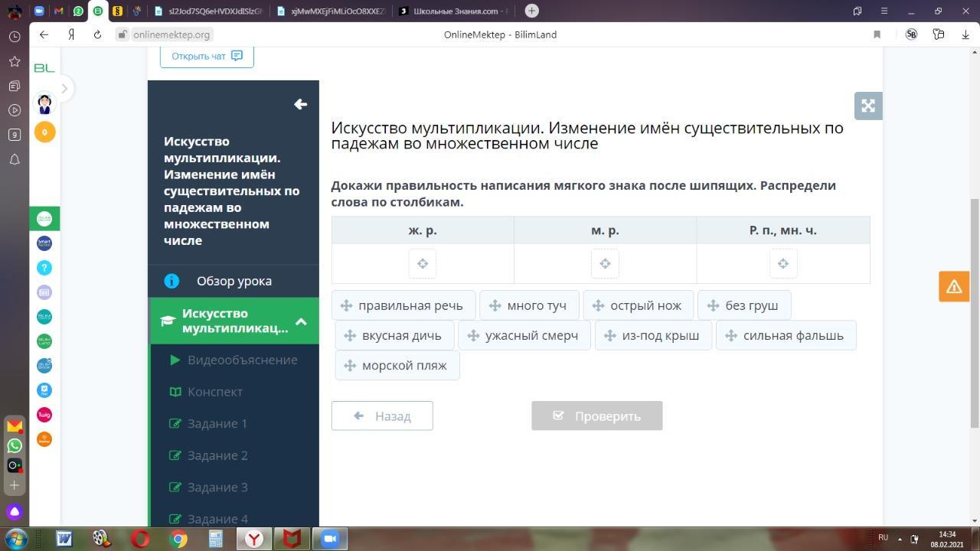Open browser history clock in sidebar
The image size is (980, 551).
coord(15,37)
